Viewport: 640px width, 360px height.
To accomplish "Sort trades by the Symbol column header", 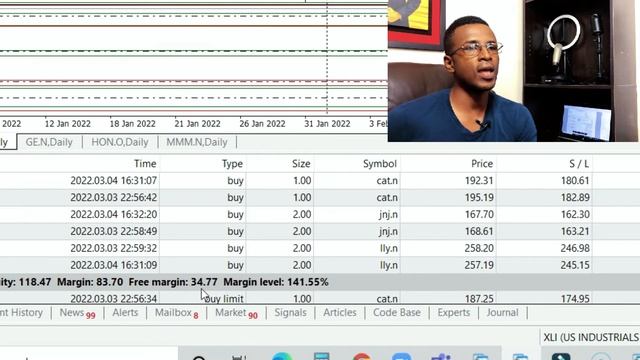I will [x=380, y=164].
